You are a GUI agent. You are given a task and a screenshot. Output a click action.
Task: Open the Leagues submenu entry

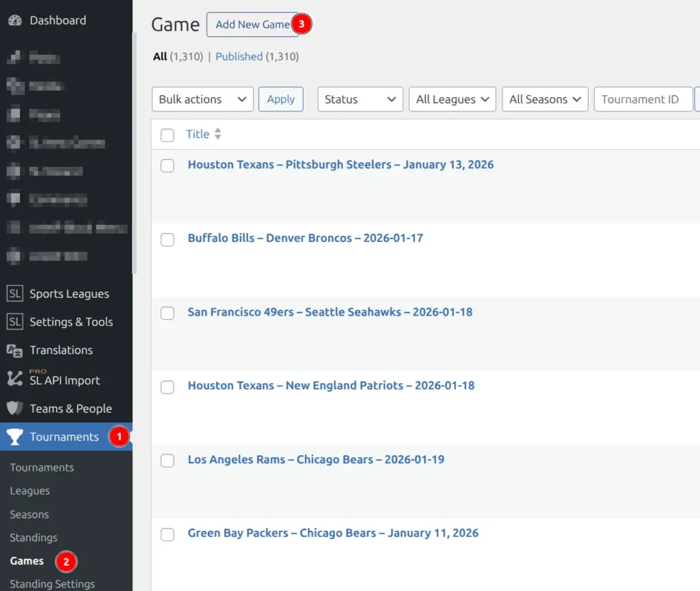(30, 491)
